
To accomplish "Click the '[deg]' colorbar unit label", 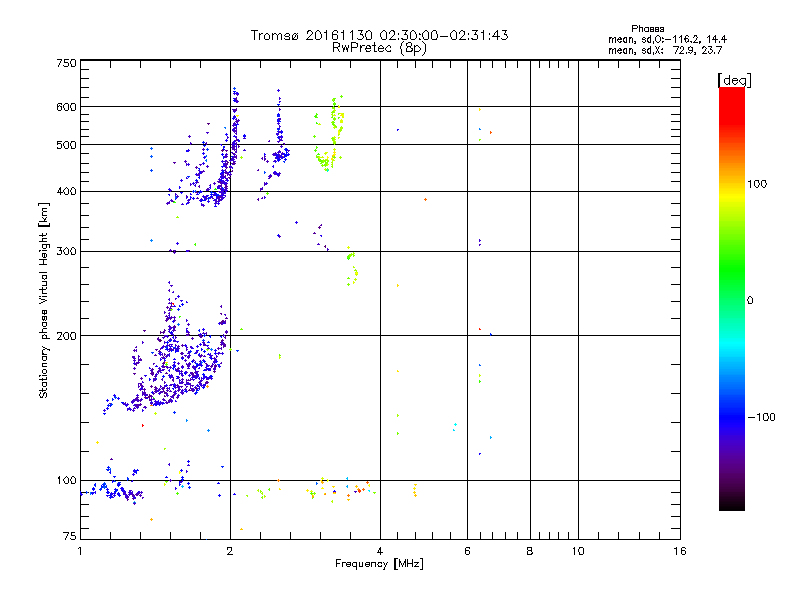I will click(x=734, y=80).
